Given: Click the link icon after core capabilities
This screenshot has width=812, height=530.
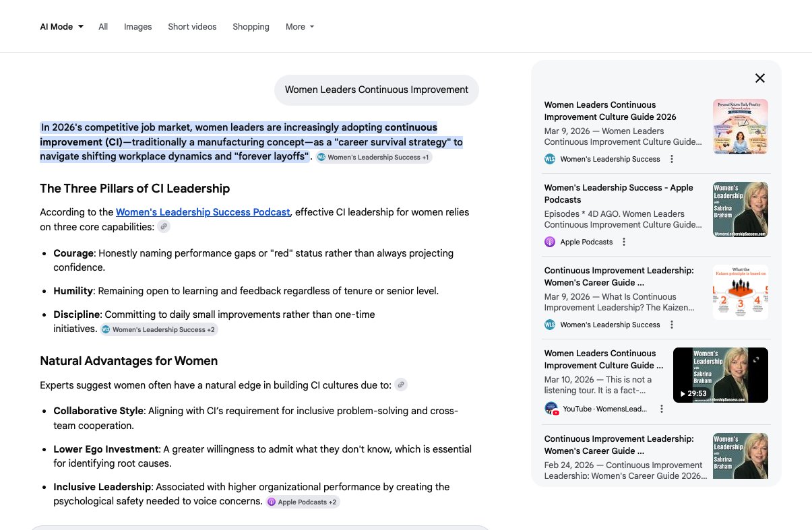Looking at the screenshot, I should point(164,227).
